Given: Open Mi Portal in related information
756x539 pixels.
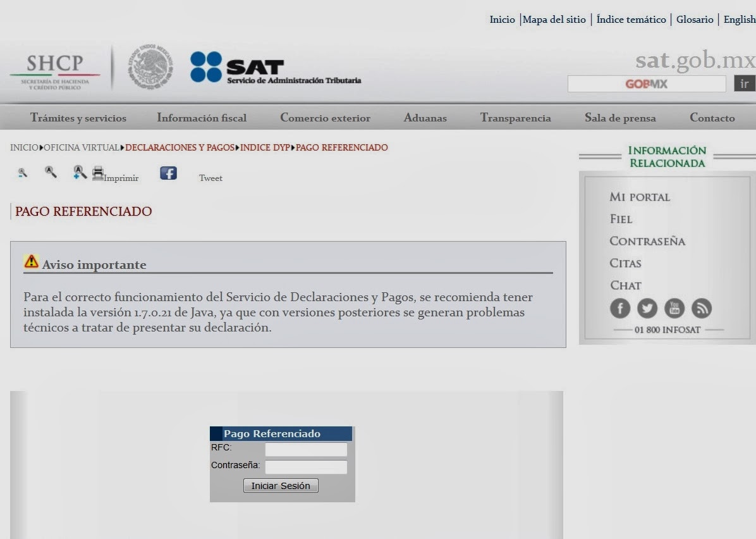Looking at the screenshot, I should [640, 197].
